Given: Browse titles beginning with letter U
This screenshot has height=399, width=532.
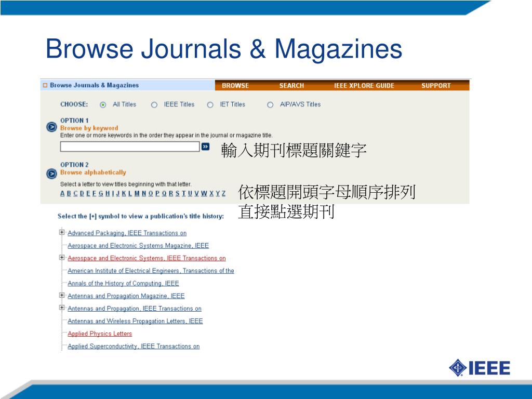Looking at the screenshot, I should coord(190,193).
